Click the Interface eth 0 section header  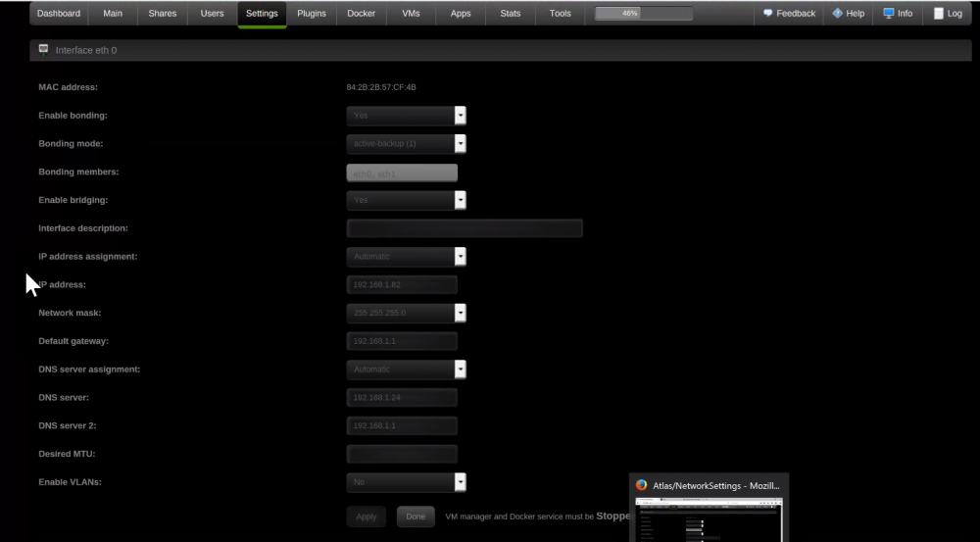point(501,50)
